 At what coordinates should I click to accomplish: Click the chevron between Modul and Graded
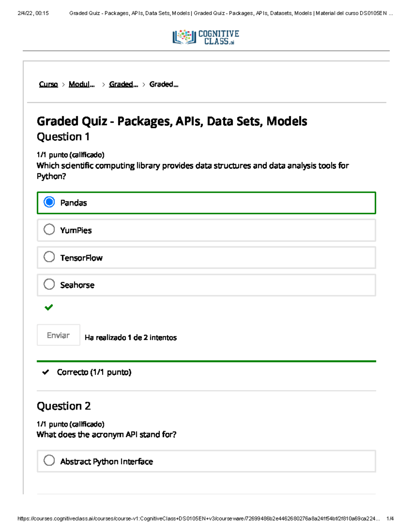coord(103,84)
